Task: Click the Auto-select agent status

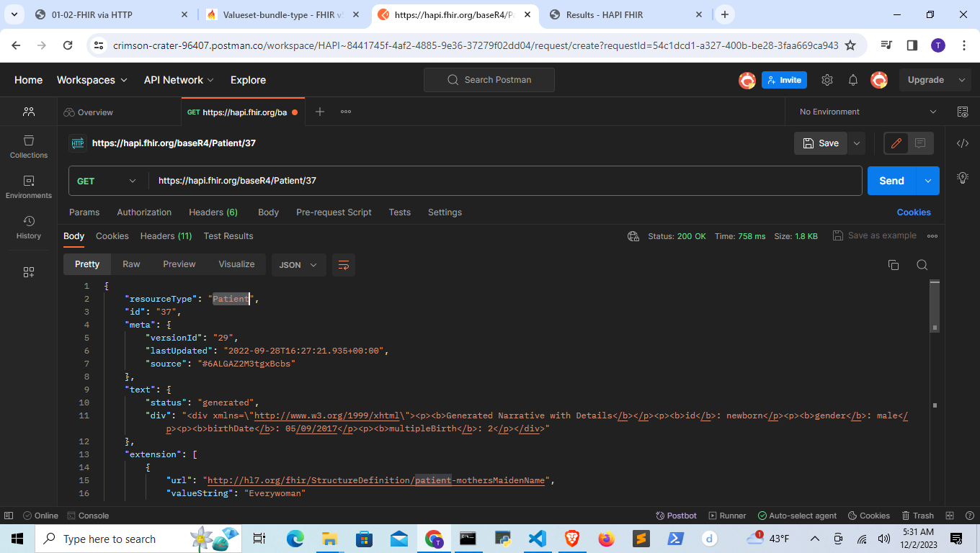Action: pos(797,516)
